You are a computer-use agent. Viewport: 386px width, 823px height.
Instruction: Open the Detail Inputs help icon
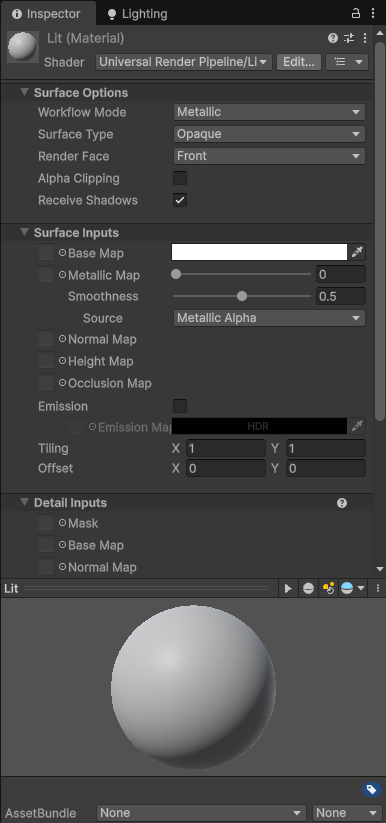(342, 503)
